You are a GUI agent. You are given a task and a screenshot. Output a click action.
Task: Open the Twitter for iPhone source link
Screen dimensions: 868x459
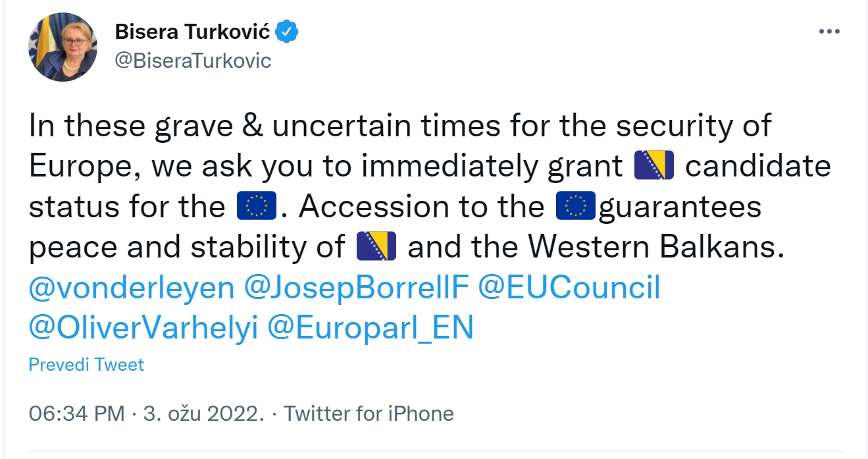pos(369,414)
